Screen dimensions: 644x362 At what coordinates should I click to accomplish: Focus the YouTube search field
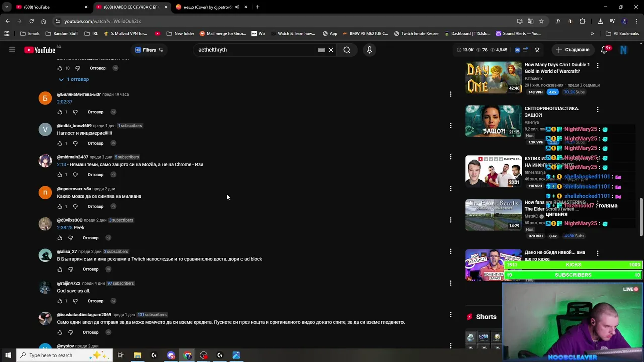257,50
